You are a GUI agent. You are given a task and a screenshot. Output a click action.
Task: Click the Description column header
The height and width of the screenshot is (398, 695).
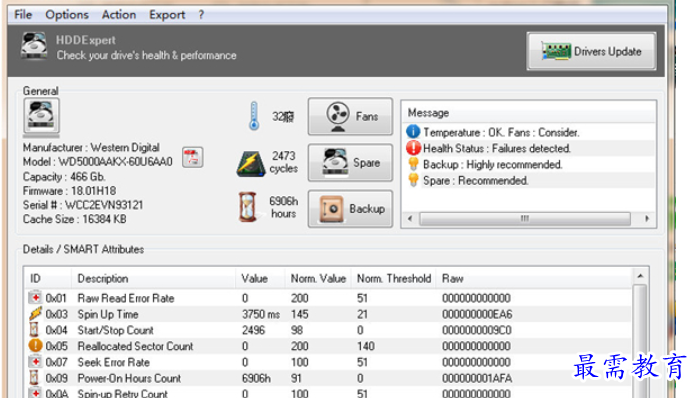pos(153,278)
